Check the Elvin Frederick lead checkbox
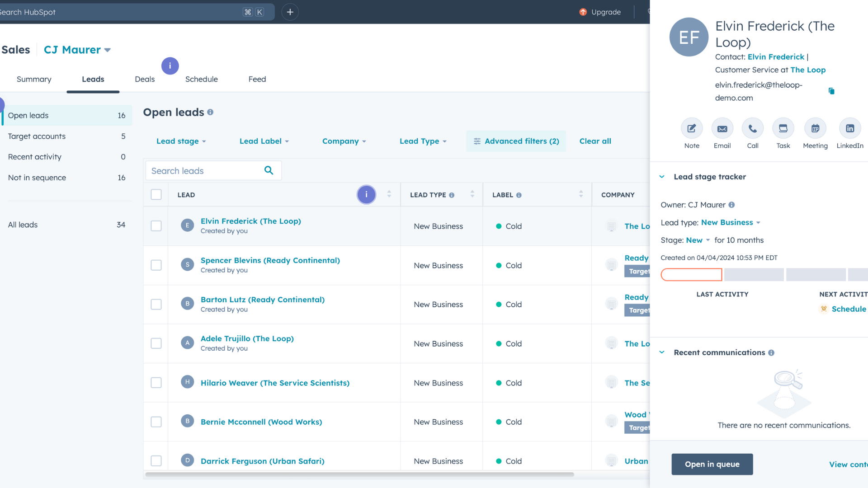868x488 pixels. point(156,226)
